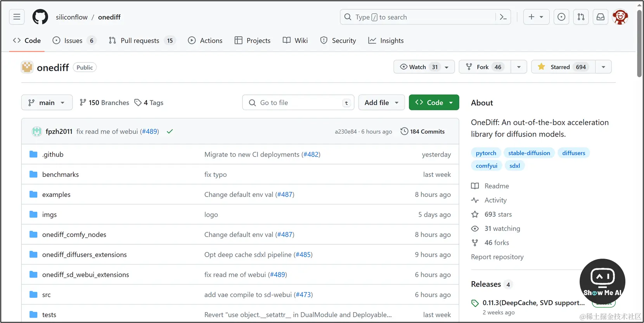Switch to the Actions tab

click(205, 40)
